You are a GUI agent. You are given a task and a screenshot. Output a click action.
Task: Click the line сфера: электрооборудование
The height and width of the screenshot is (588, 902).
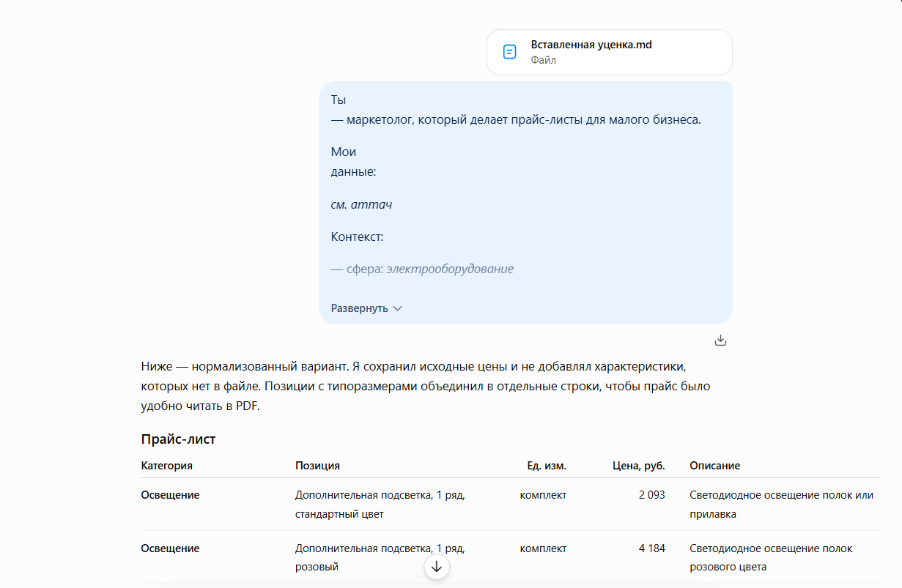tap(422, 269)
